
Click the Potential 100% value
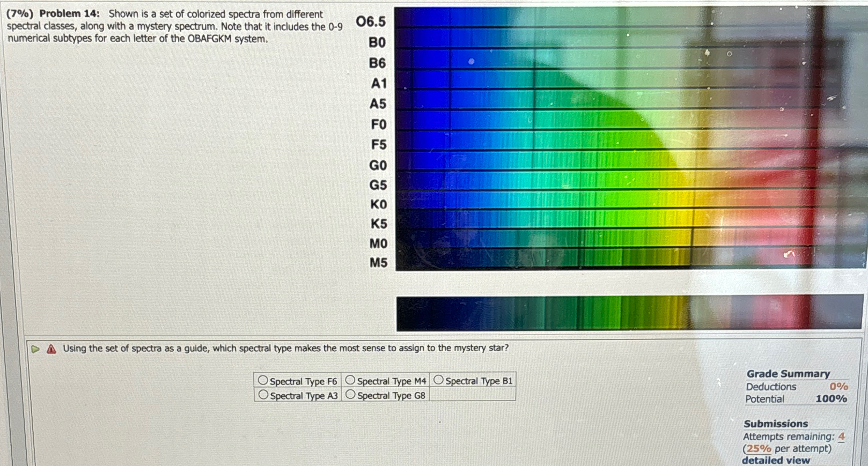click(x=831, y=399)
